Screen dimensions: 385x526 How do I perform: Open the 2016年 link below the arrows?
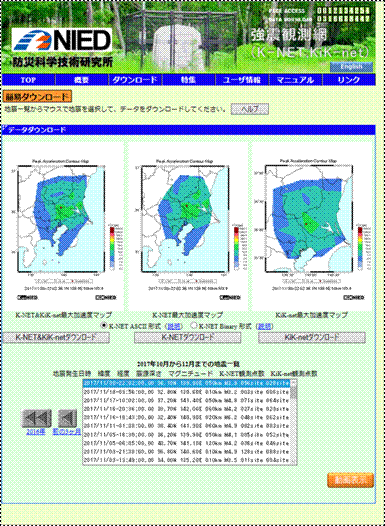pos(36,432)
